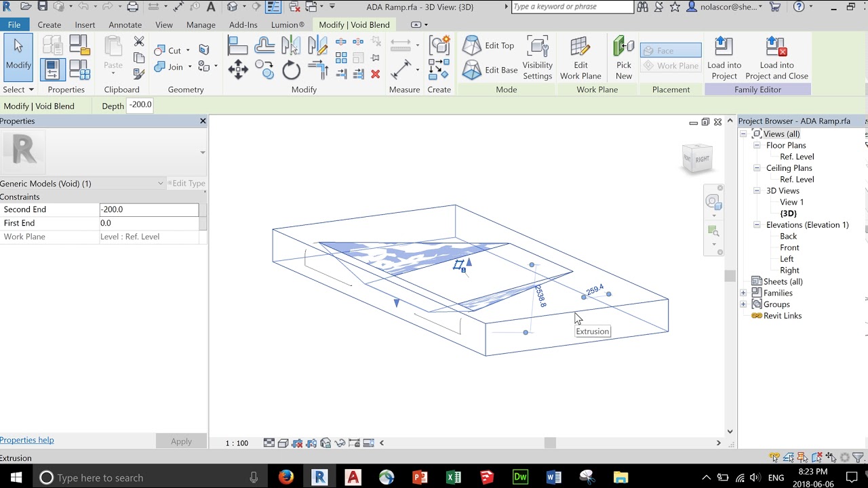The image size is (868, 488).
Task: Click Load into Project and Close
Action: pos(776,59)
